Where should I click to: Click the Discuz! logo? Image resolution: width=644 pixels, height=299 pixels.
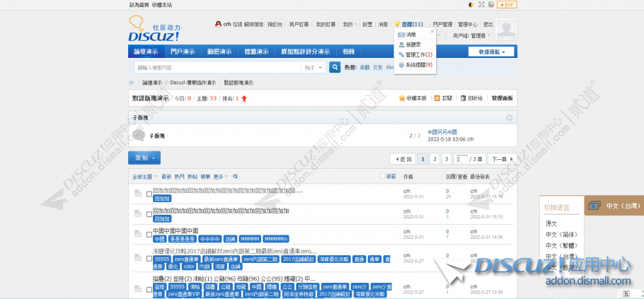(x=154, y=30)
